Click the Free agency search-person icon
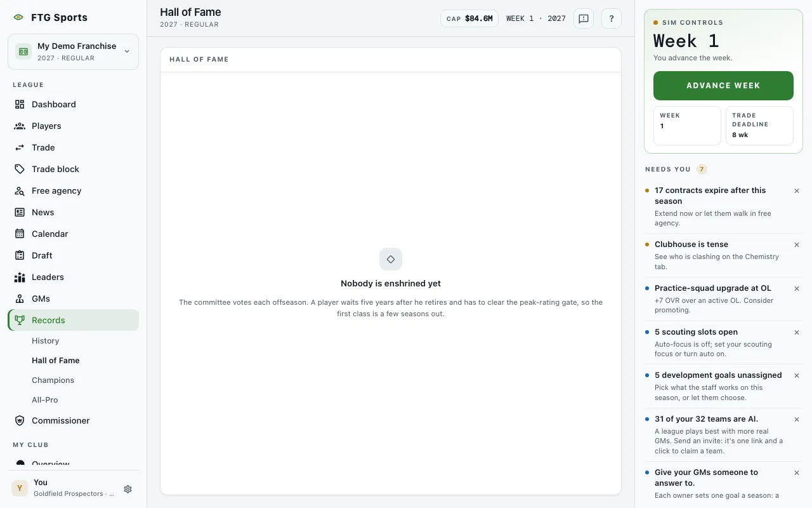The width and height of the screenshot is (812, 508). coord(20,190)
